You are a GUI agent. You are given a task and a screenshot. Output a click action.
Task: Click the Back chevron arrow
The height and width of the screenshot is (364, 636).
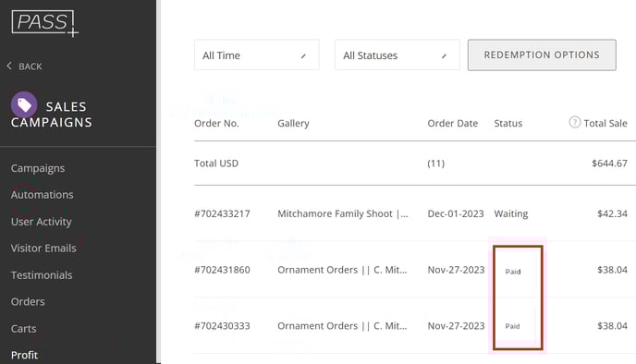[9, 66]
